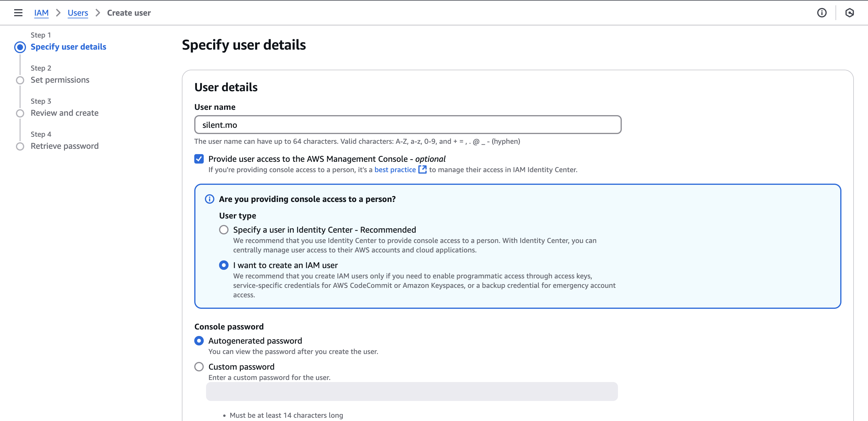868x421 pixels.
Task: Open Users breadcrumb page
Action: (78, 13)
